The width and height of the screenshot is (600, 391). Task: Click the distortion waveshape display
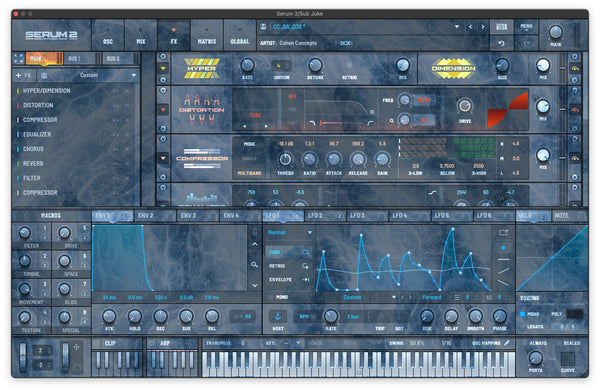(508, 110)
